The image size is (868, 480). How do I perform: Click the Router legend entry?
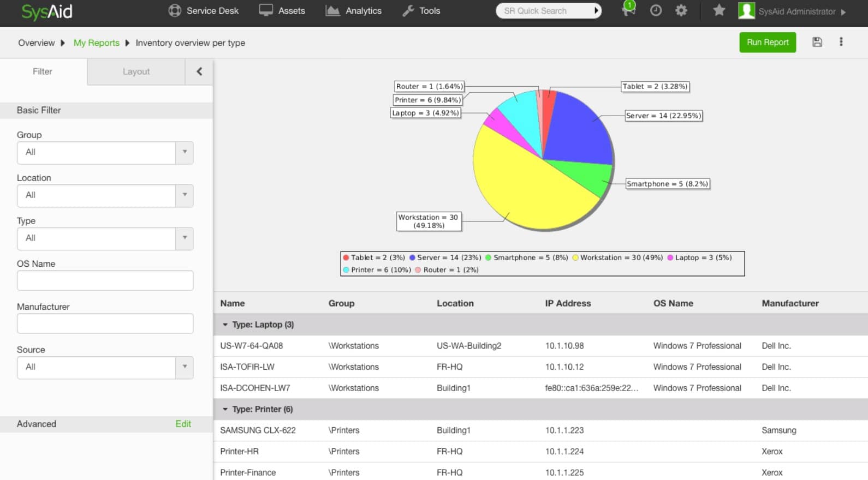447,269
